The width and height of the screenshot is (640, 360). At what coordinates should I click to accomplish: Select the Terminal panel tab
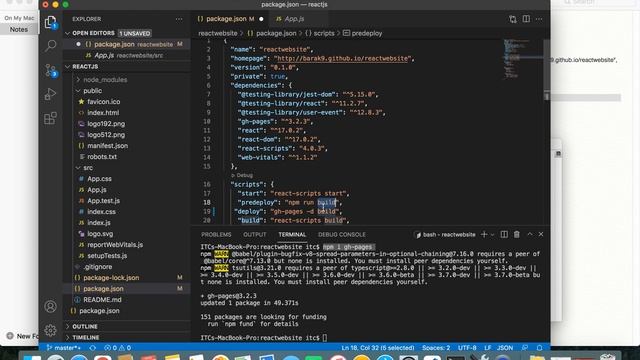point(292,235)
